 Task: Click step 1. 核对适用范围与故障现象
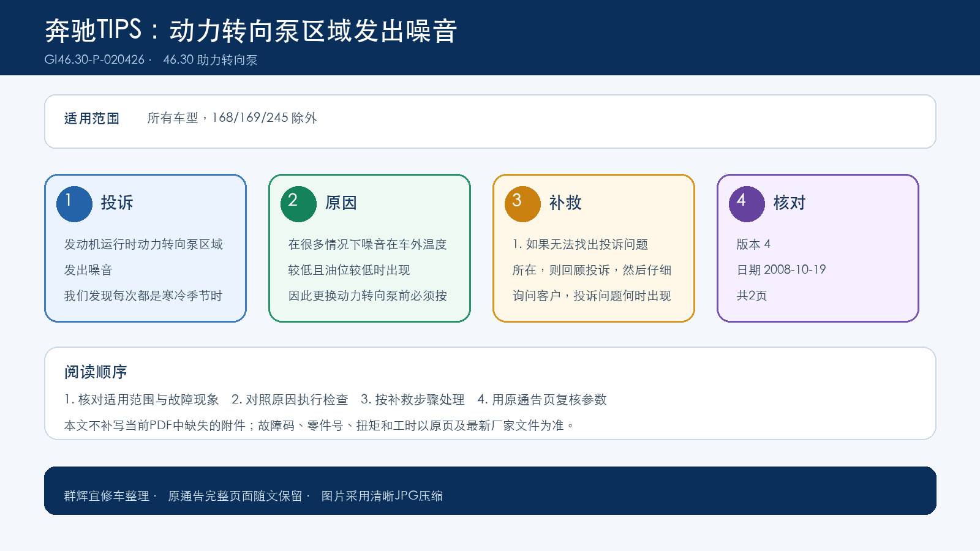[x=141, y=400]
